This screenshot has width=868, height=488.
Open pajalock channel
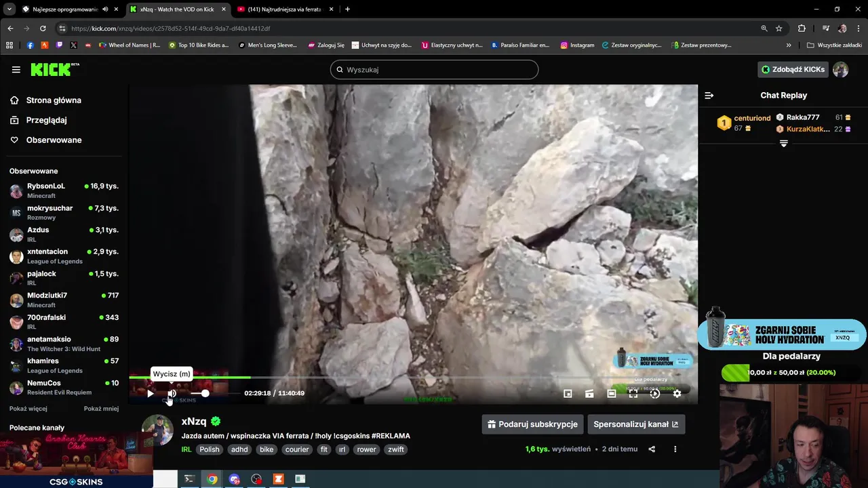(64, 278)
